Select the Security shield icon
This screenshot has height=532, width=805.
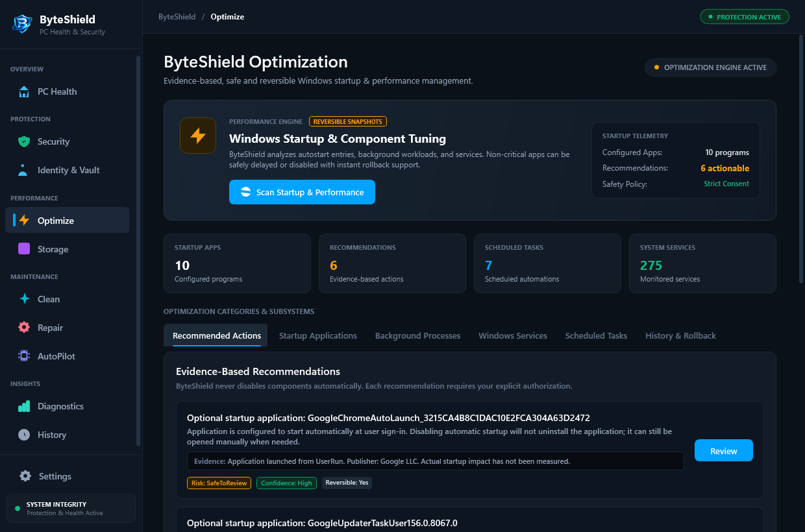click(x=24, y=141)
